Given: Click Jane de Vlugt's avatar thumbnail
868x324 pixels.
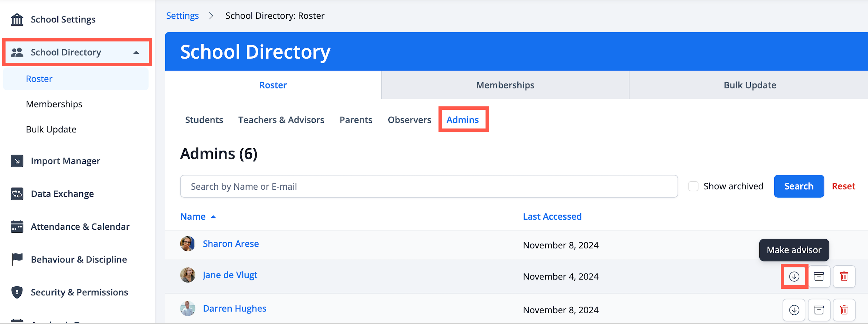Looking at the screenshot, I should (188, 275).
